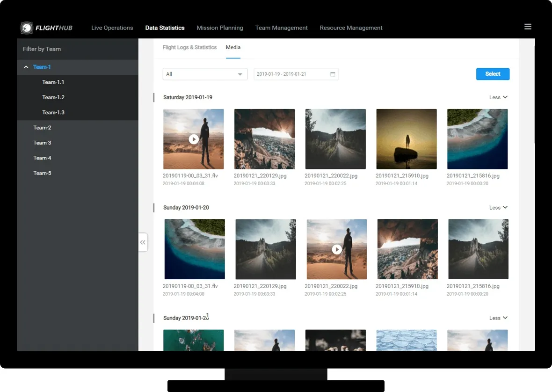This screenshot has width=552, height=392.
Task: Click the vertical scrollbar on the right
Action: coord(535,94)
